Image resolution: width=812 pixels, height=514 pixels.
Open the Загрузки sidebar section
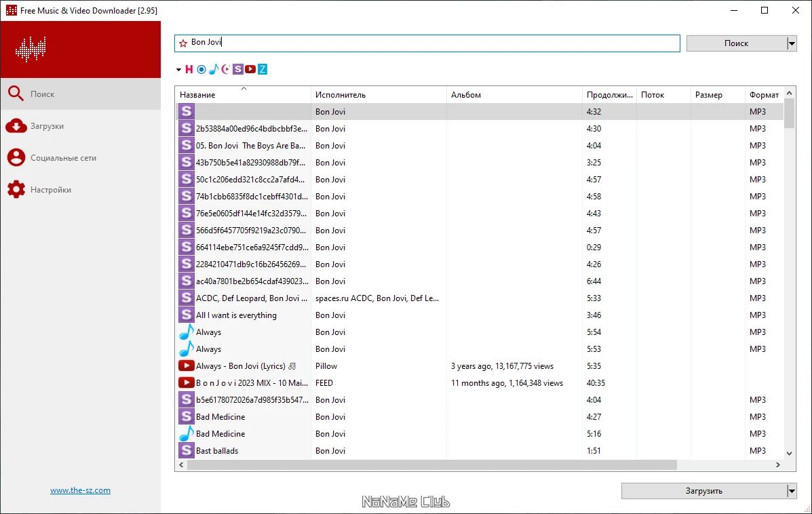81,125
